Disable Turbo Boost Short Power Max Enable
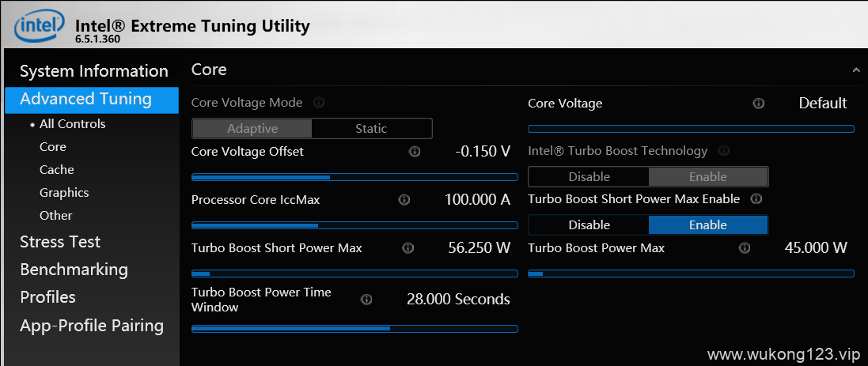 [x=589, y=225]
